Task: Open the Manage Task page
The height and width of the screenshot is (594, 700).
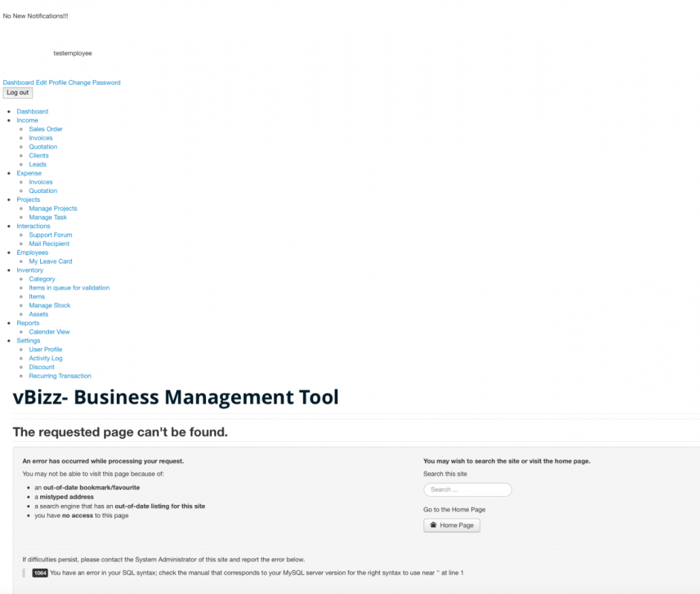Action: pyautogui.click(x=48, y=217)
